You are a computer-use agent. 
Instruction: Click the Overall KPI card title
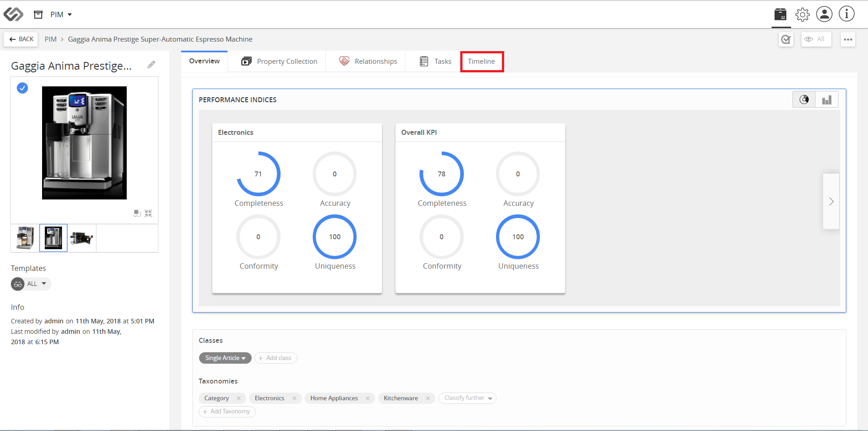pos(419,133)
